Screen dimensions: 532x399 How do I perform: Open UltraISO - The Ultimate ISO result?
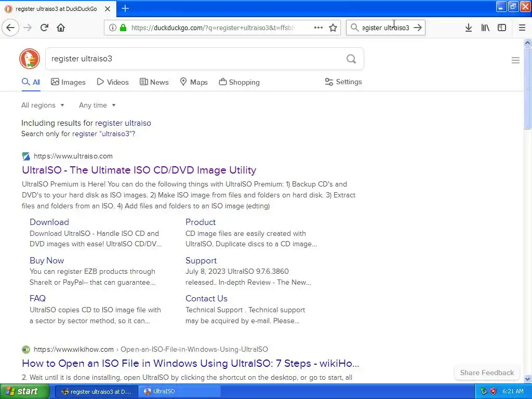tap(139, 170)
